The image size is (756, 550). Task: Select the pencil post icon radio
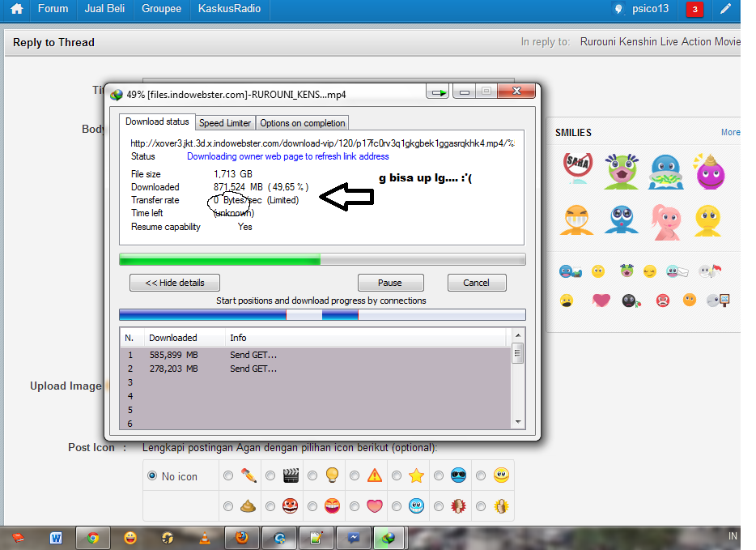click(x=228, y=475)
